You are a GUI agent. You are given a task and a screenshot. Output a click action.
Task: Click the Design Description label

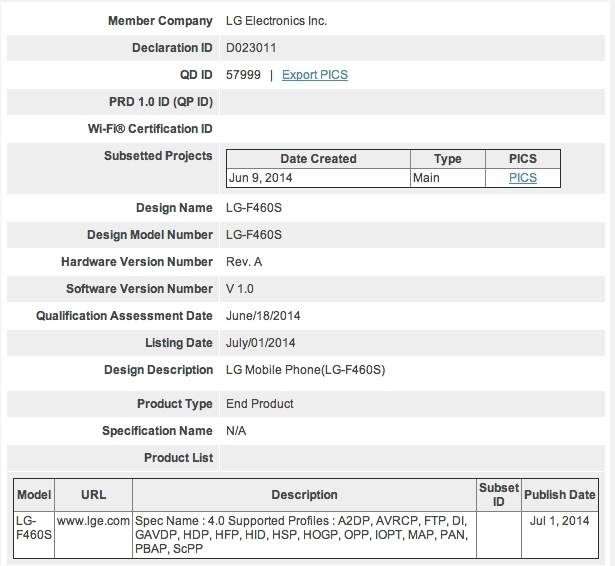click(158, 370)
